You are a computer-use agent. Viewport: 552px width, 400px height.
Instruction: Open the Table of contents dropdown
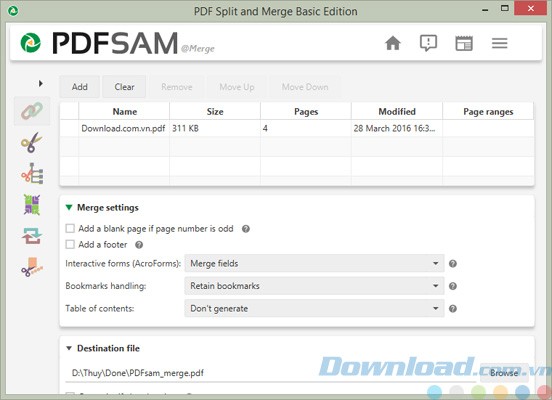314,308
